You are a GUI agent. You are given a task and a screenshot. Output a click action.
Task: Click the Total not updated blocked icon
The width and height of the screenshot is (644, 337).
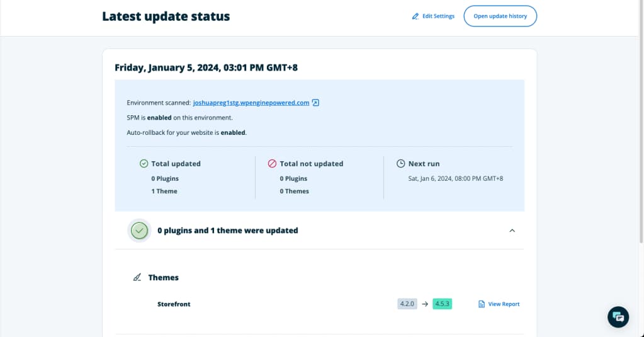(272, 164)
